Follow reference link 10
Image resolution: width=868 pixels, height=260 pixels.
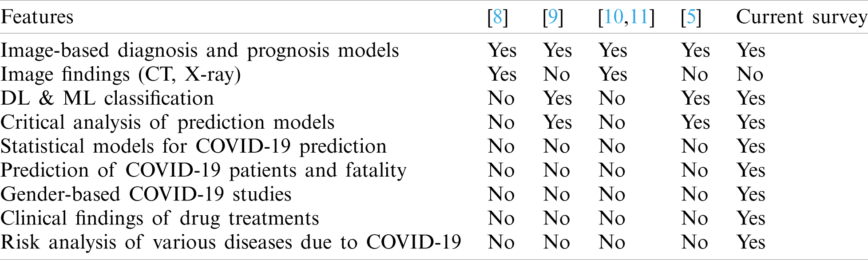coord(614,17)
